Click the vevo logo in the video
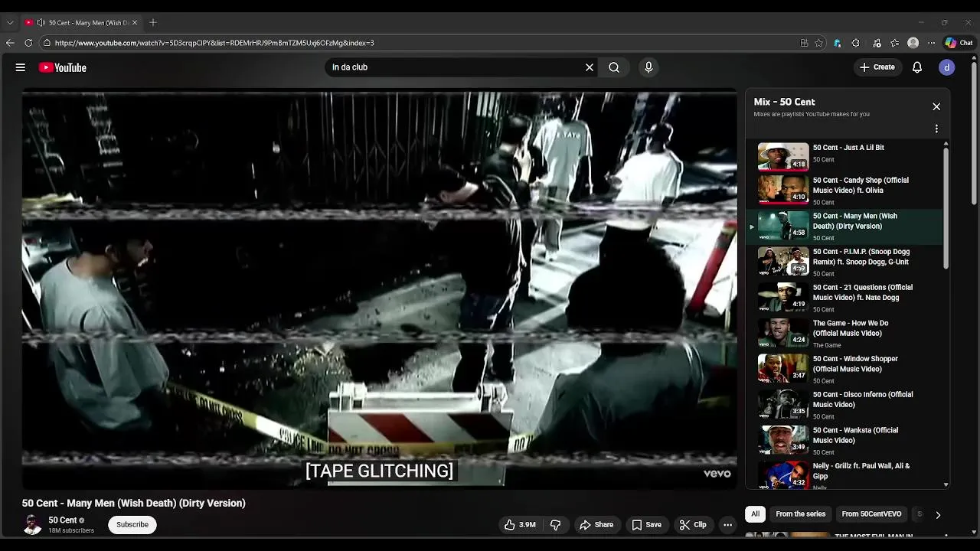 (717, 474)
